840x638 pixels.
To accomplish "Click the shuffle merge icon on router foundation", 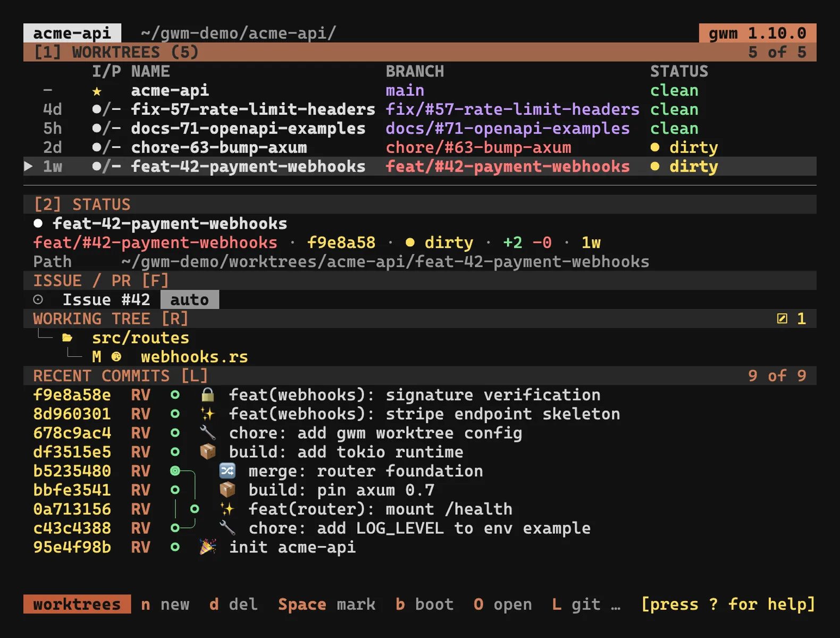I will (227, 471).
